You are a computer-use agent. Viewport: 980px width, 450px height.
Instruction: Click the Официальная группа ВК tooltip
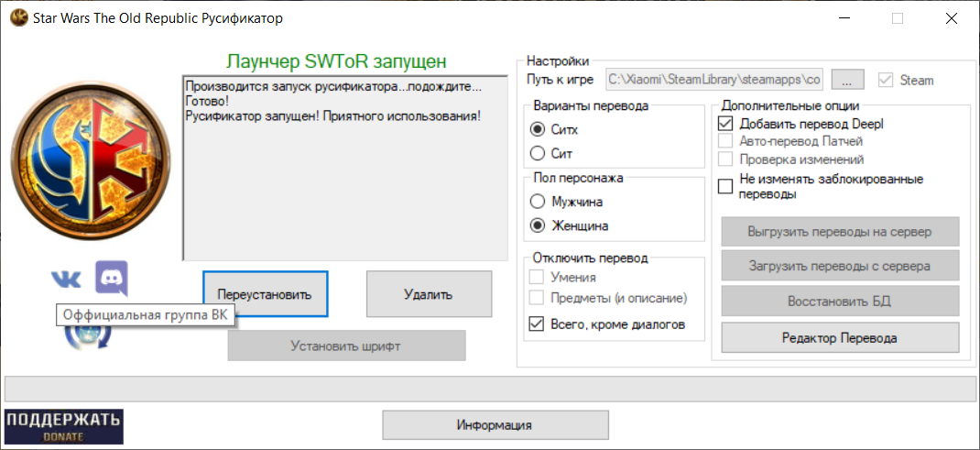[146, 315]
